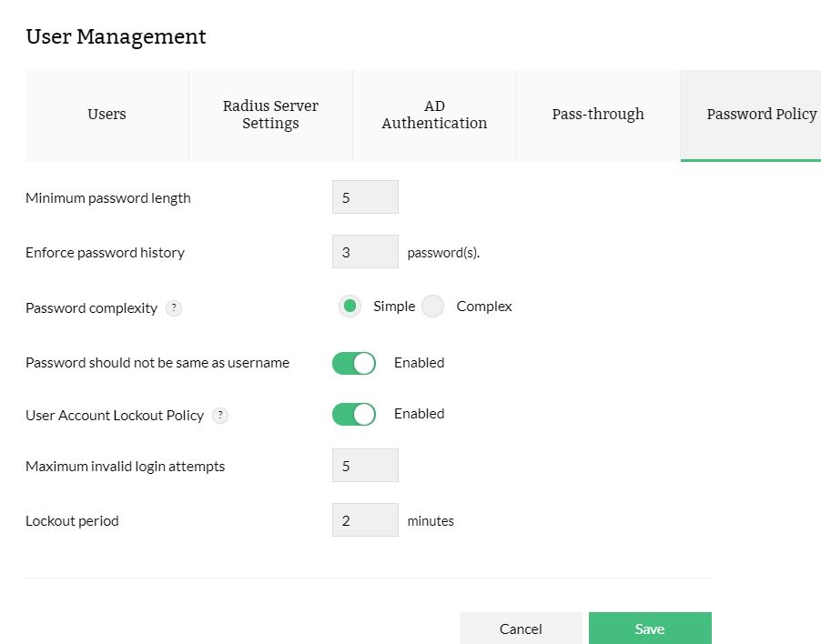Screen dimensions: 821x644
Task: Toggle Password should not be same as username
Action: pyautogui.click(x=354, y=363)
